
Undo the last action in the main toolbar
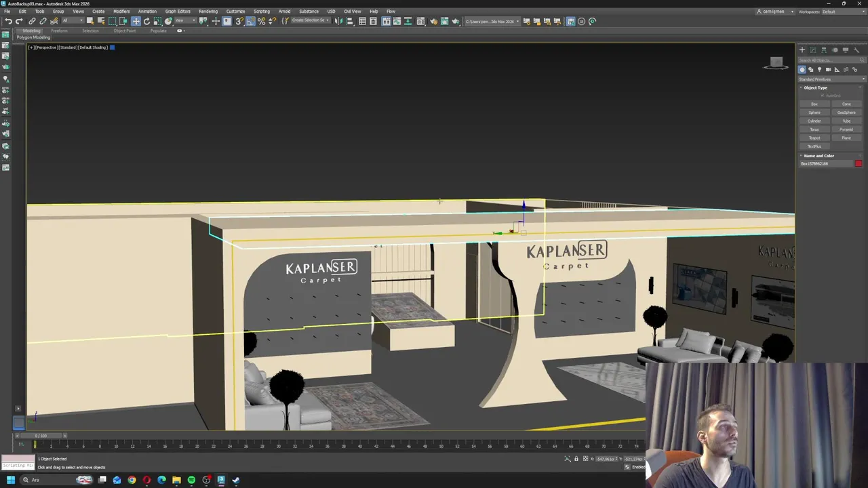[8, 21]
